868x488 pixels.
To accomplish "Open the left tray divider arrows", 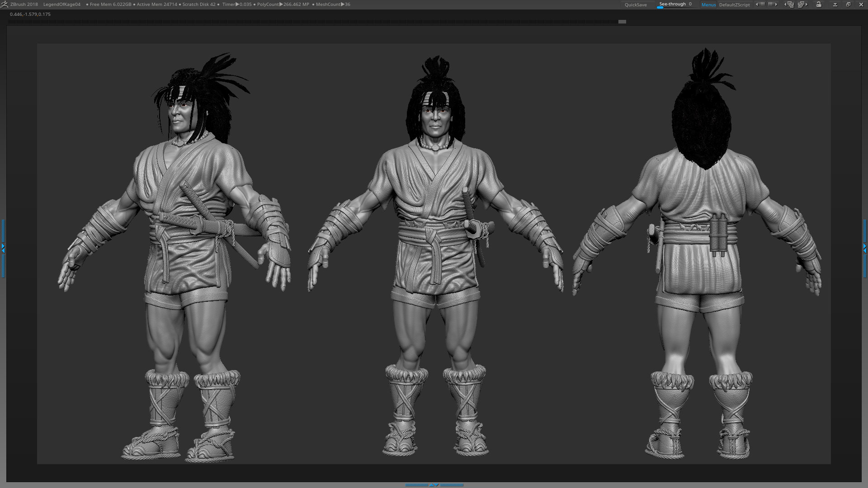I will 3,248.
